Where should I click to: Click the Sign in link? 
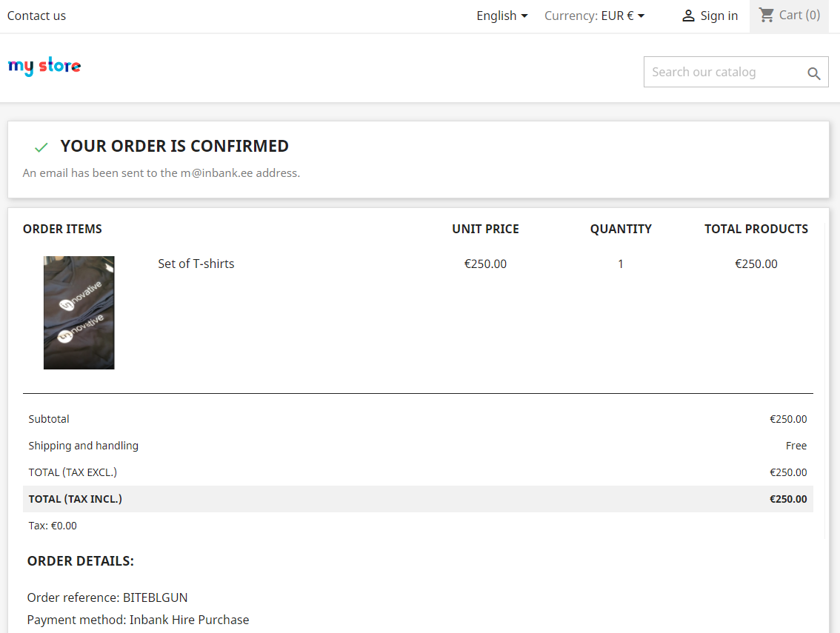(x=719, y=16)
